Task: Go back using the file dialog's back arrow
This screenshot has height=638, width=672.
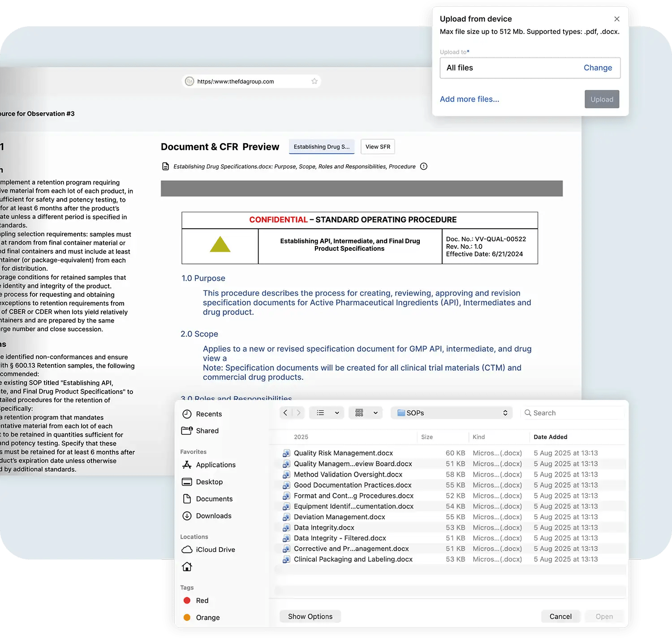Action: [285, 413]
